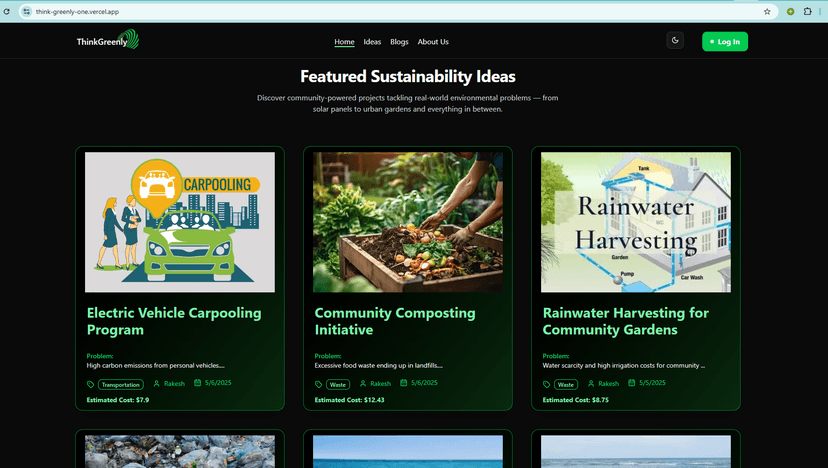Click the date 5/5/2025 on Rainwater card
828x468 pixels.
[652, 383]
